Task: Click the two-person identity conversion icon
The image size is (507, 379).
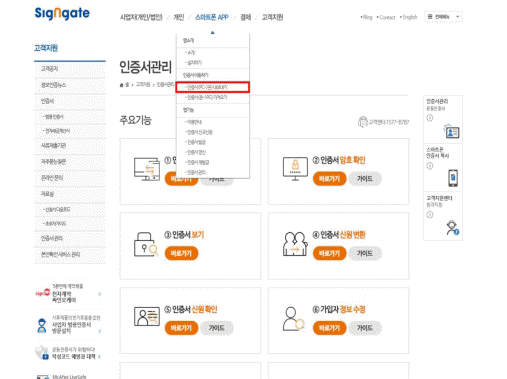Action: coord(295,244)
